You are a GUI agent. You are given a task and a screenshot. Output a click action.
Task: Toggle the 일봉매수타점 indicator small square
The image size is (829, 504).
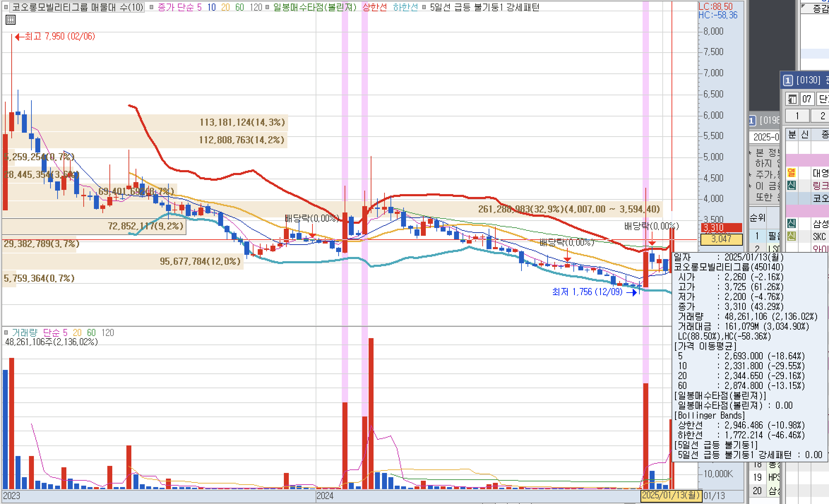click(x=267, y=7)
